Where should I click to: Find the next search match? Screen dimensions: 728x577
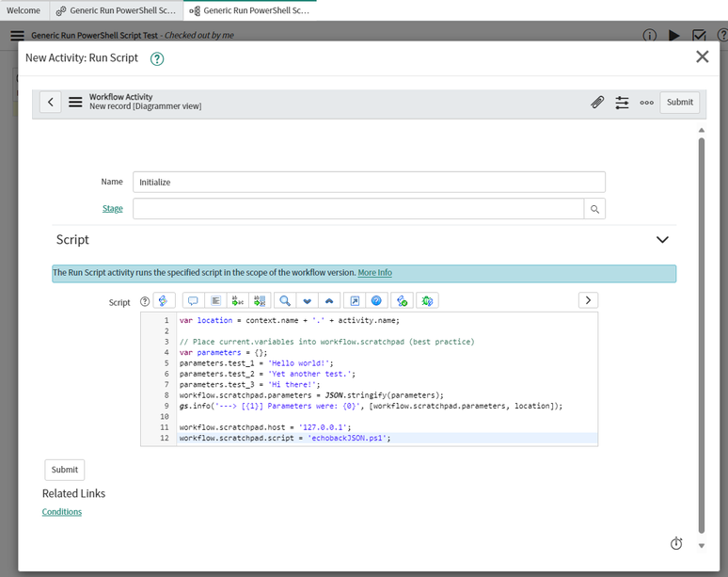307,300
